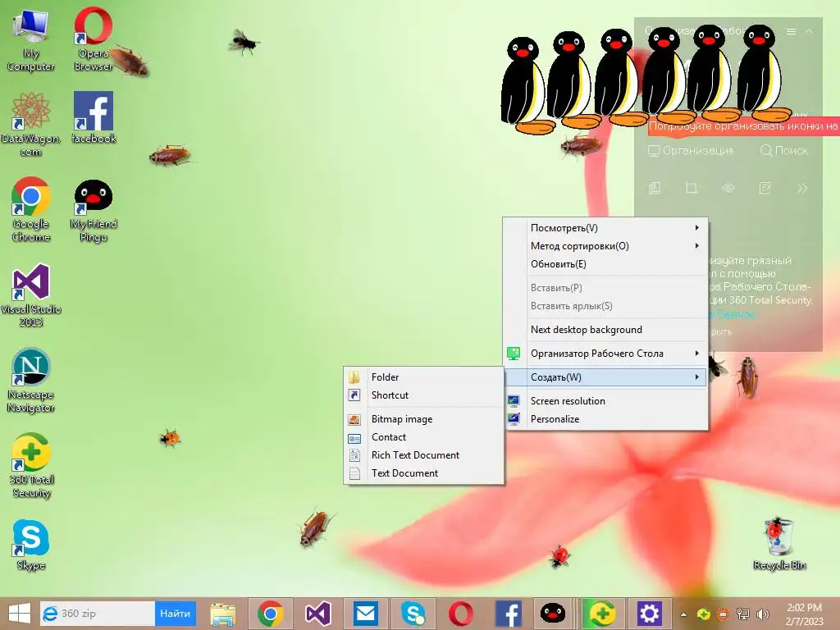
Task: Open the My Computer desktop icon
Action: pyautogui.click(x=31, y=41)
